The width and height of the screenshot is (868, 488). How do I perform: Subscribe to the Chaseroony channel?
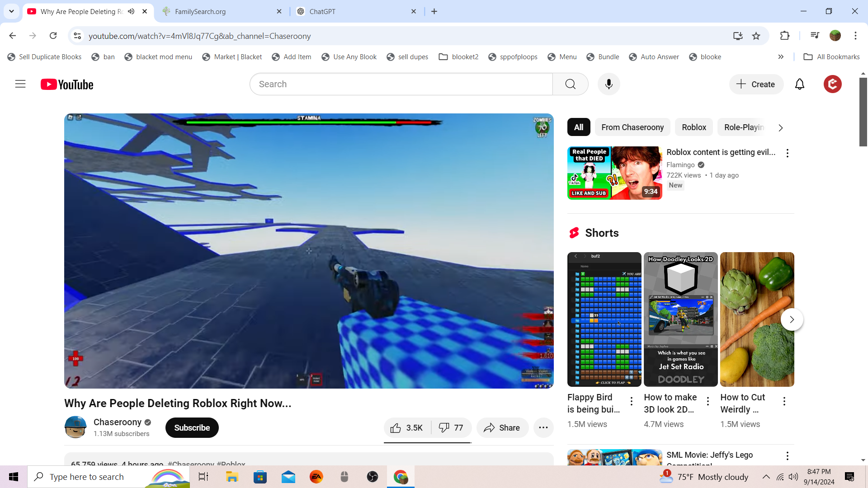(192, 427)
